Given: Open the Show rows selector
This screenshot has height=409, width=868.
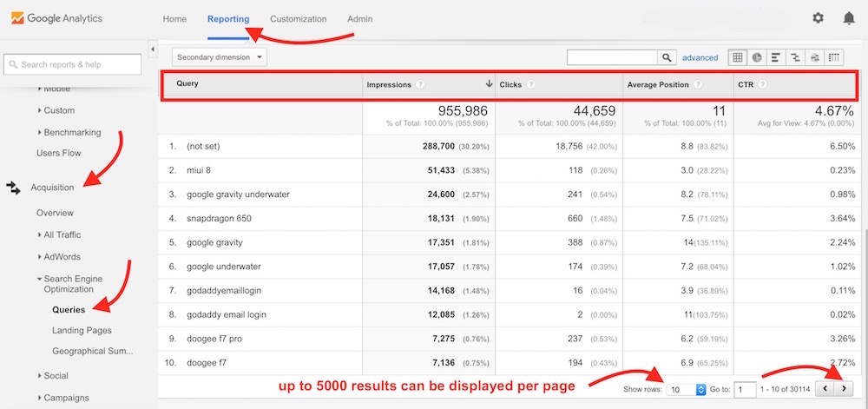Looking at the screenshot, I should pos(687,390).
